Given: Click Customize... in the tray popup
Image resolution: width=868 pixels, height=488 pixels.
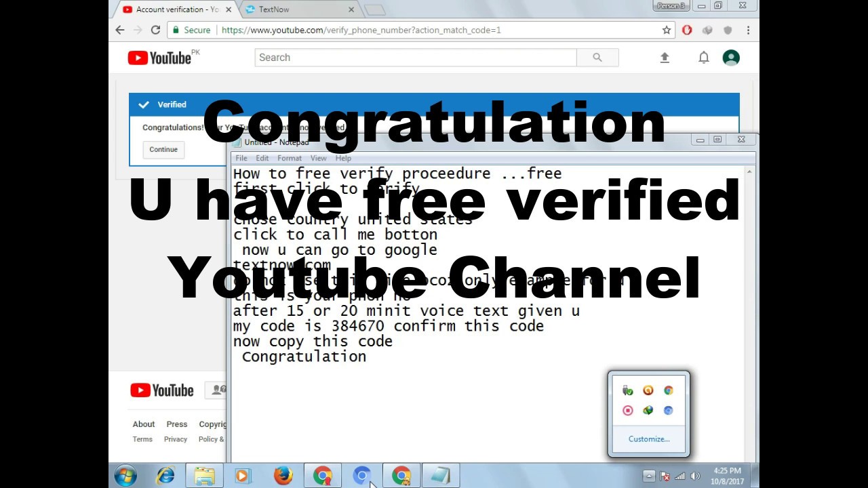Looking at the screenshot, I should click(x=649, y=439).
